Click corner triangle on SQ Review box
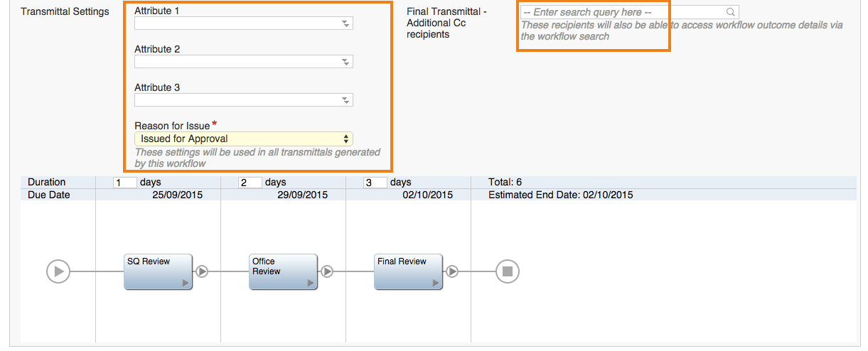Screen dimensions: 868x351 click(x=186, y=283)
